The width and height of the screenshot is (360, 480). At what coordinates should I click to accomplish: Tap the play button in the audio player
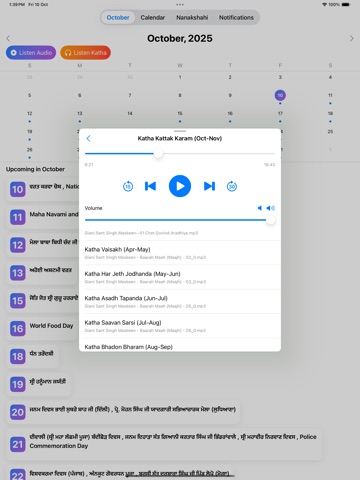click(180, 186)
